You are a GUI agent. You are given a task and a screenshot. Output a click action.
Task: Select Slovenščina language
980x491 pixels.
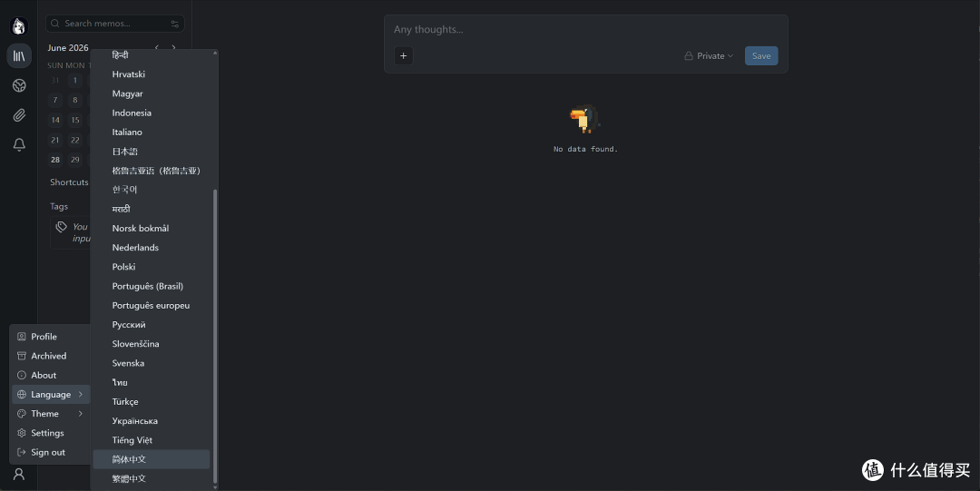point(152,344)
